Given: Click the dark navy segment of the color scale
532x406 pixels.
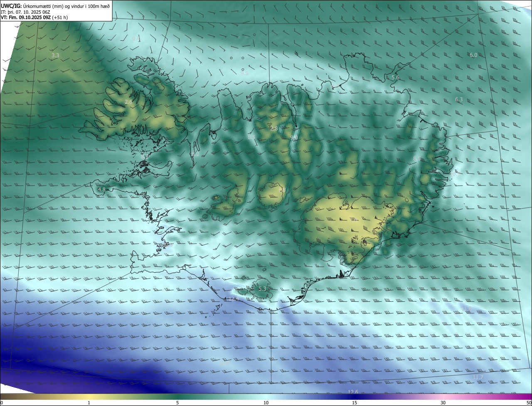Looking at the screenshot, I should point(355,397).
